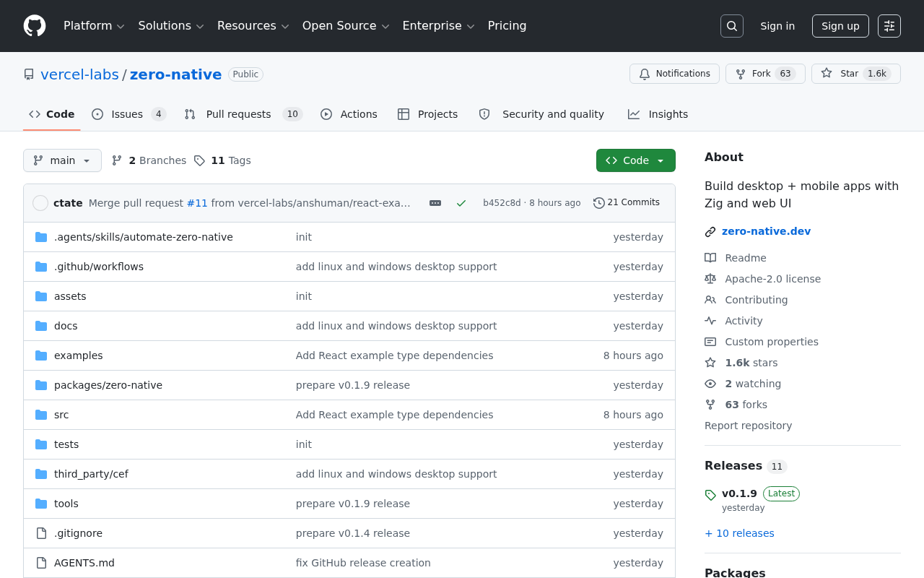This screenshot has width=924, height=578.
Task: Click the Notifications button
Action: 674,74
